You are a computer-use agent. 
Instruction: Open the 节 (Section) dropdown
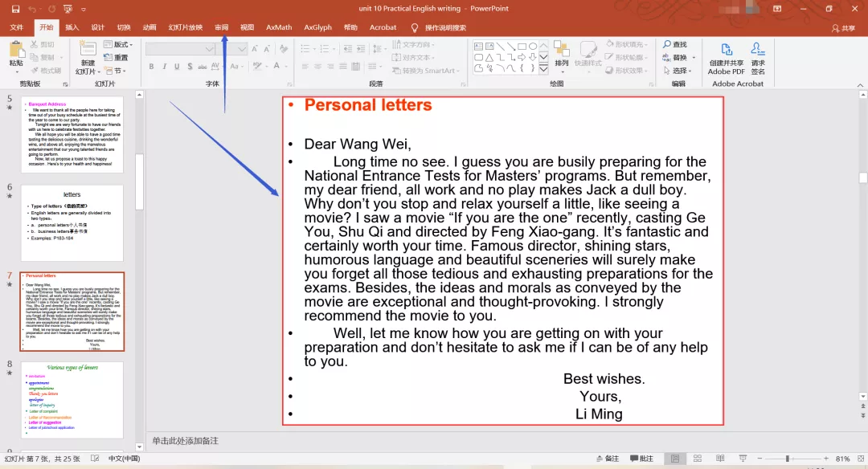pos(116,71)
